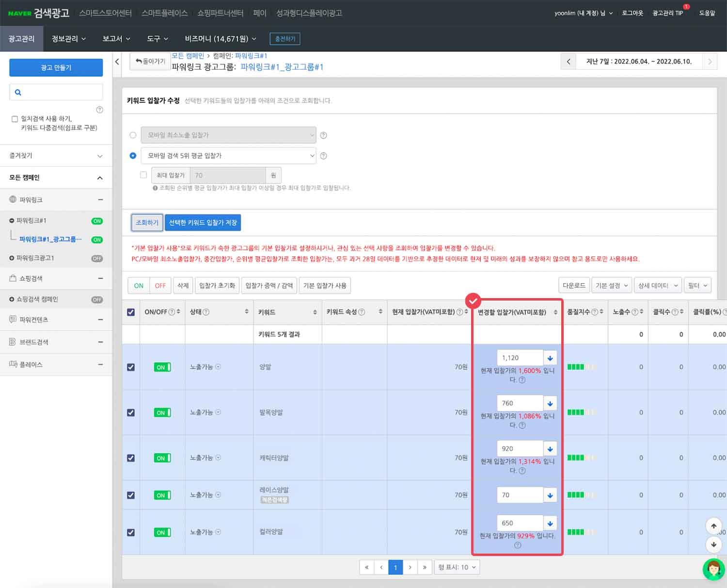Image resolution: width=727 pixels, height=588 pixels.
Task: Click the search magnifier icon in sidebar
Action: [x=18, y=92]
